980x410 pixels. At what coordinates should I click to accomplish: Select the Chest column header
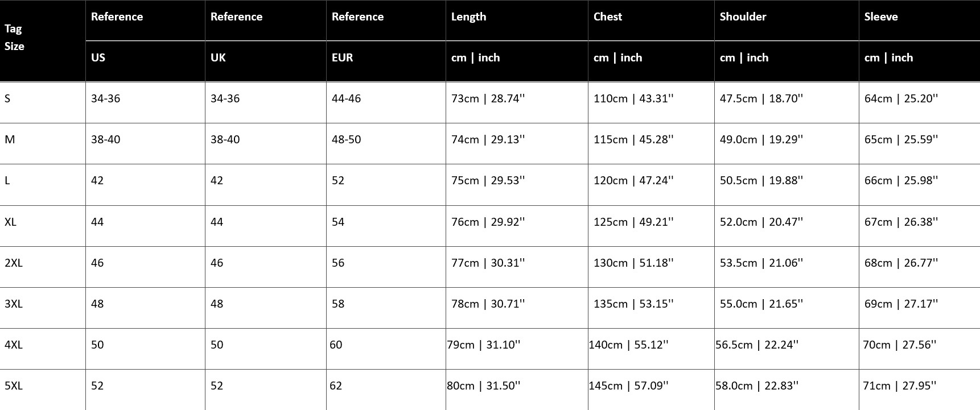[608, 17]
